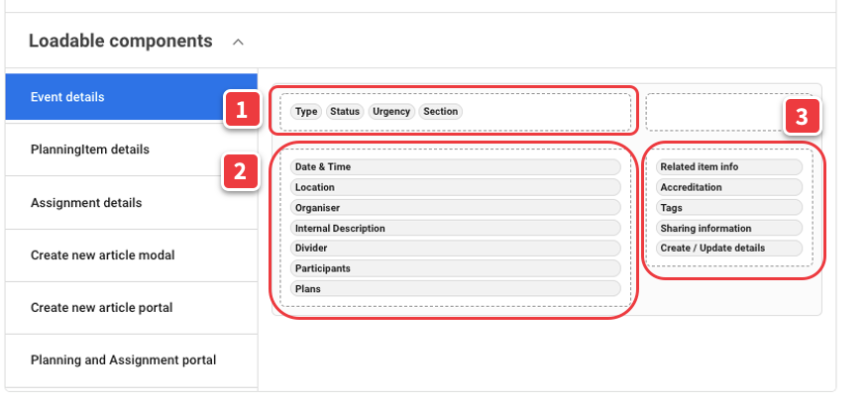
Task: Select the Internal Description component
Action: coord(456,229)
